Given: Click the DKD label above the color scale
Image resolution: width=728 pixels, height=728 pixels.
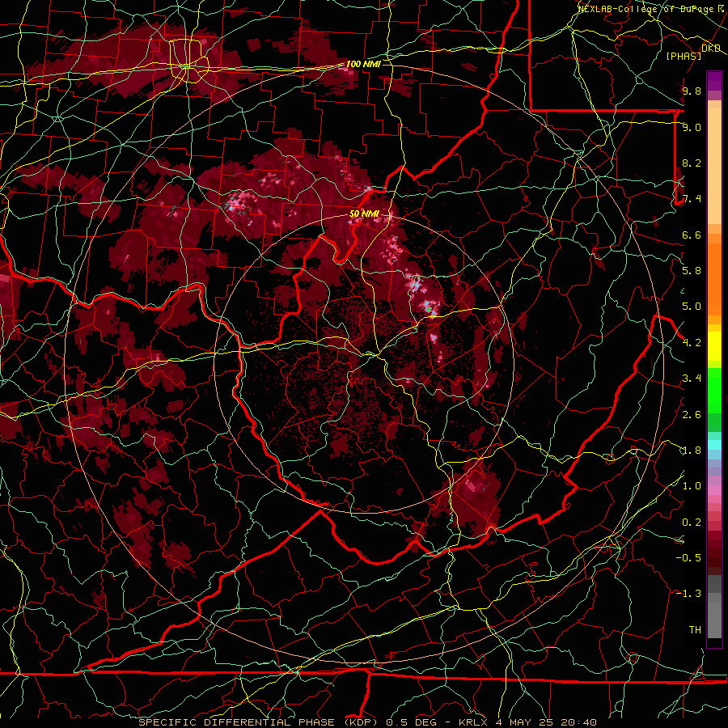Looking at the screenshot, I should (x=711, y=49).
